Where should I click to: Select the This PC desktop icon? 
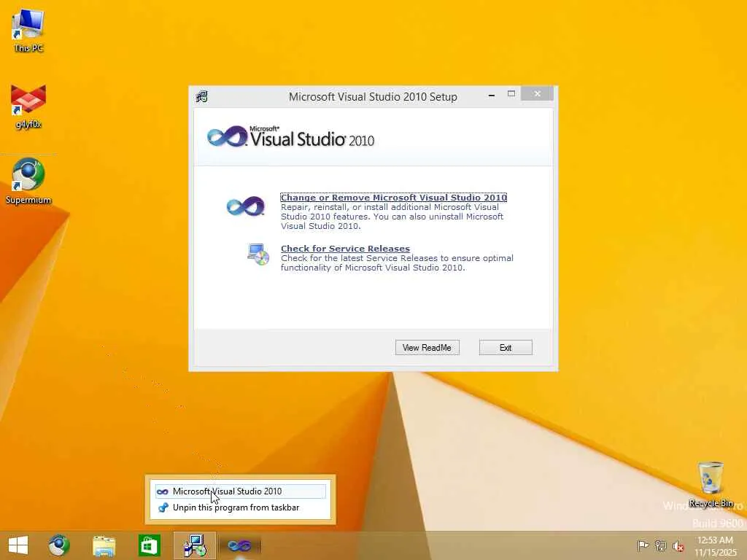(28, 31)
